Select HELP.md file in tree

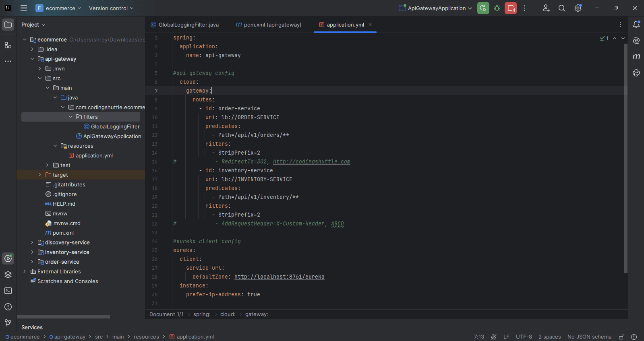60,204
